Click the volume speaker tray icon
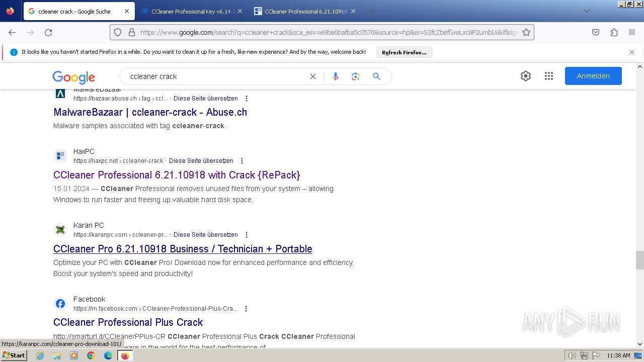The image size is (644, 362). (x=572, y=355)
